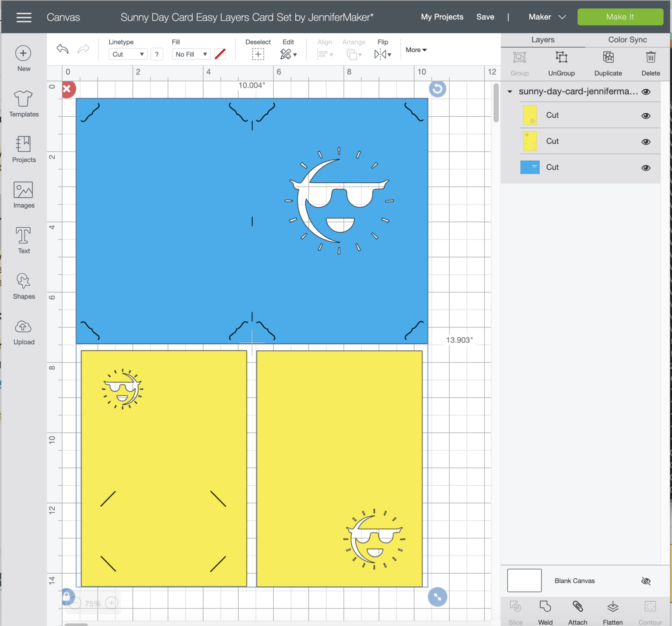Open the Linetype Cut dropdown

point(128,54)
